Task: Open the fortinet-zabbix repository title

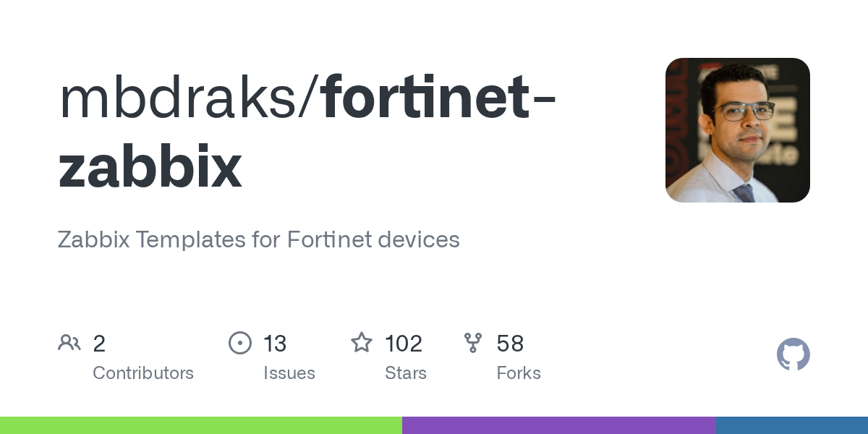Action: 434,99
